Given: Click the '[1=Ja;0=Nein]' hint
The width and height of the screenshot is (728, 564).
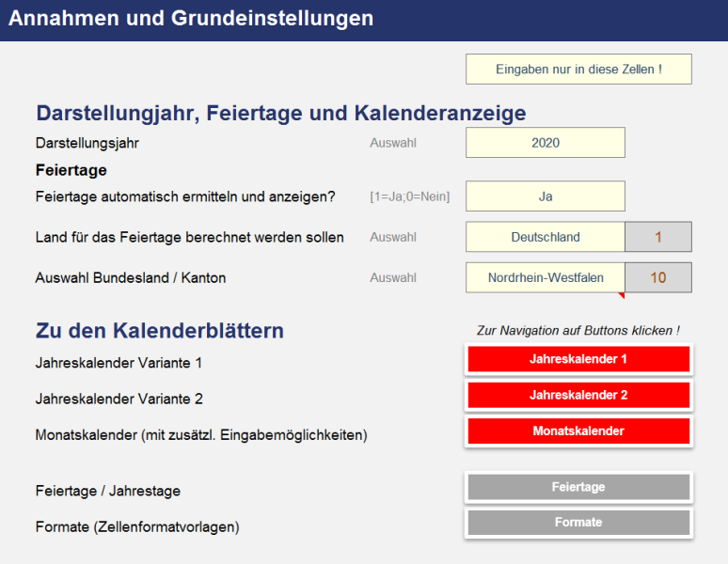Looking at the screenshot, I should (x=410, y=196).
